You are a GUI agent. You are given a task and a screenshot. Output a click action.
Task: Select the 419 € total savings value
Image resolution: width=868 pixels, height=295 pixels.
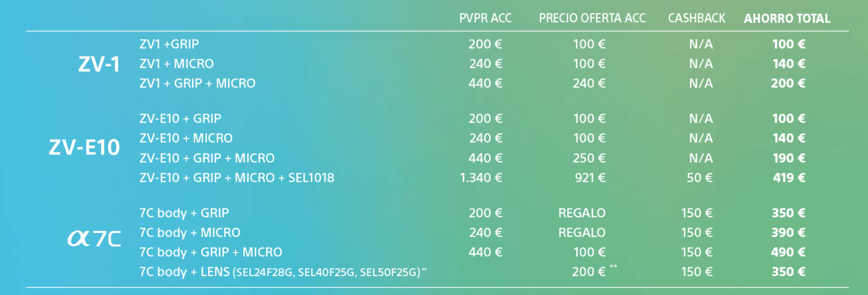789,177
